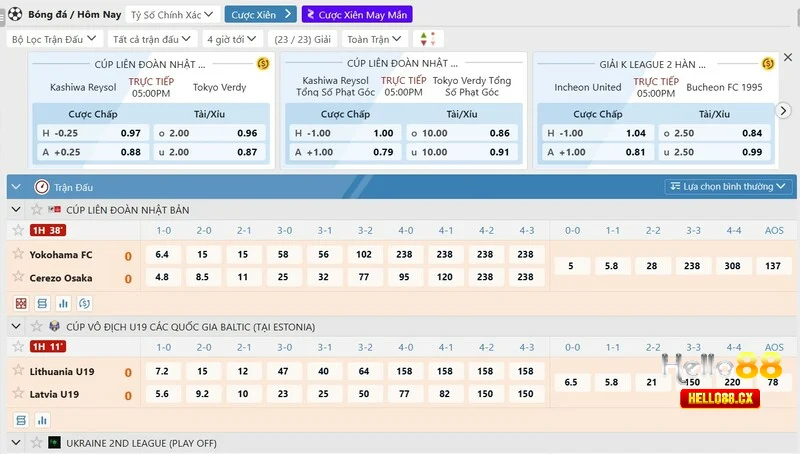Open scoreboard icon under Latvia U19
The height and width of the screenshot is (454, 800).
tap(21, 420)
